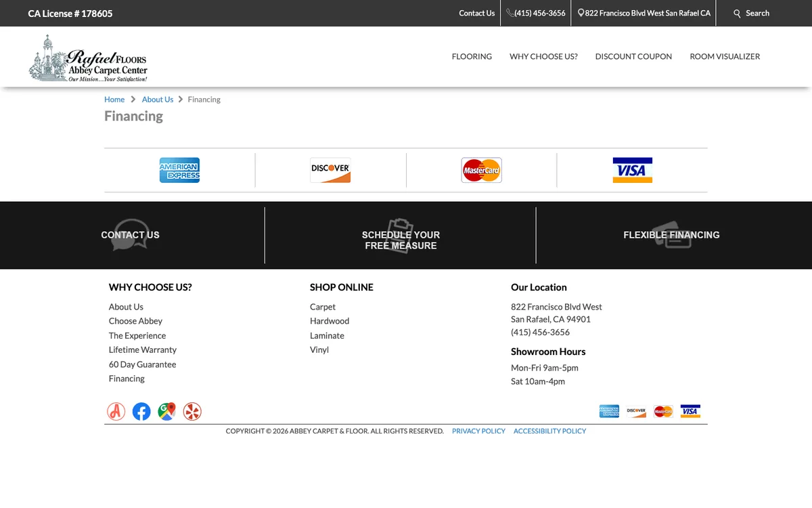
Task: Click footer phone number (415) 456-3656
Action: (x=540, y=333)
